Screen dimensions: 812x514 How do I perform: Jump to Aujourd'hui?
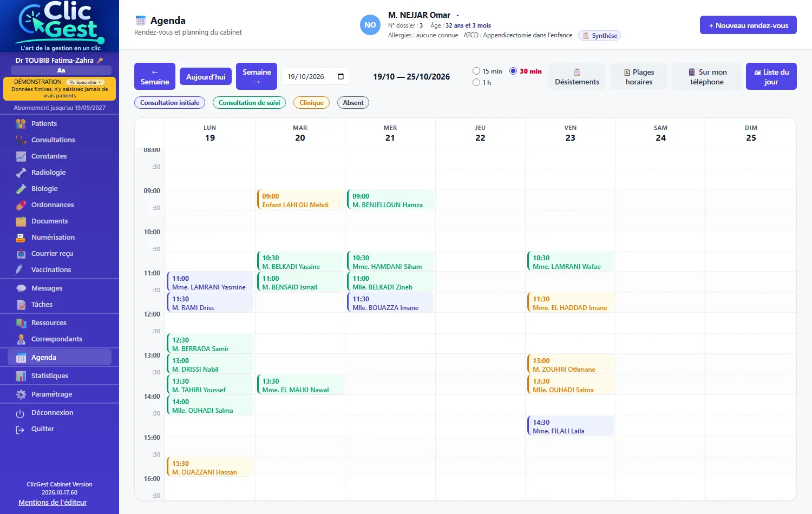coord(206,77)
